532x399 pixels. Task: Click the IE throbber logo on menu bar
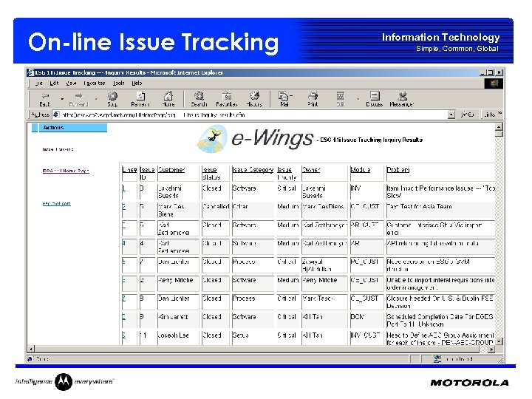point(494,83)
